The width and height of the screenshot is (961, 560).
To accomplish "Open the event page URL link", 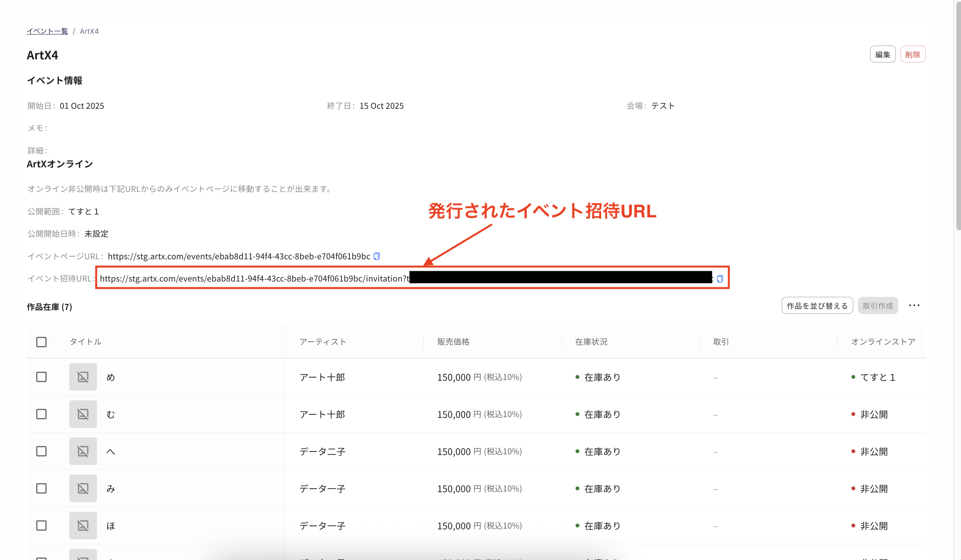I will tap(238, 256).
